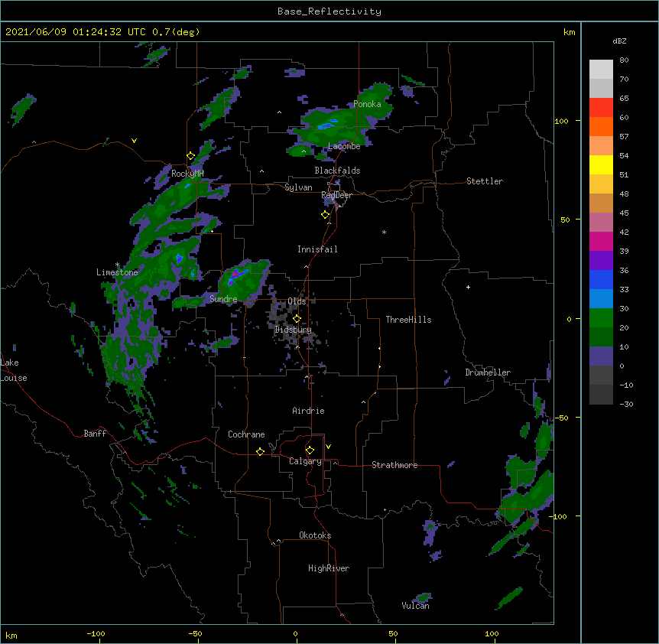The height and width of the screenshot is (644, 659).
Task: Click the Sundre town label
Action: [223, 299]
